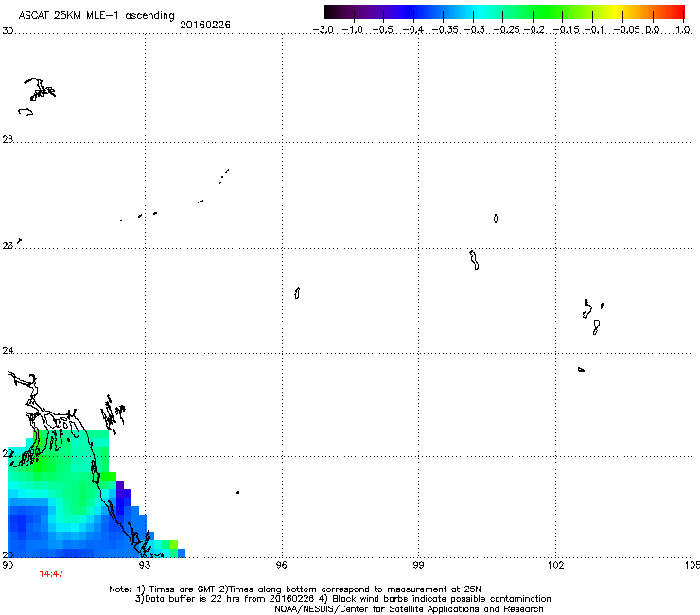Click latitude label 24 on the left axis
This screenshot has height=615, width=700.
(x=8, y=351)
